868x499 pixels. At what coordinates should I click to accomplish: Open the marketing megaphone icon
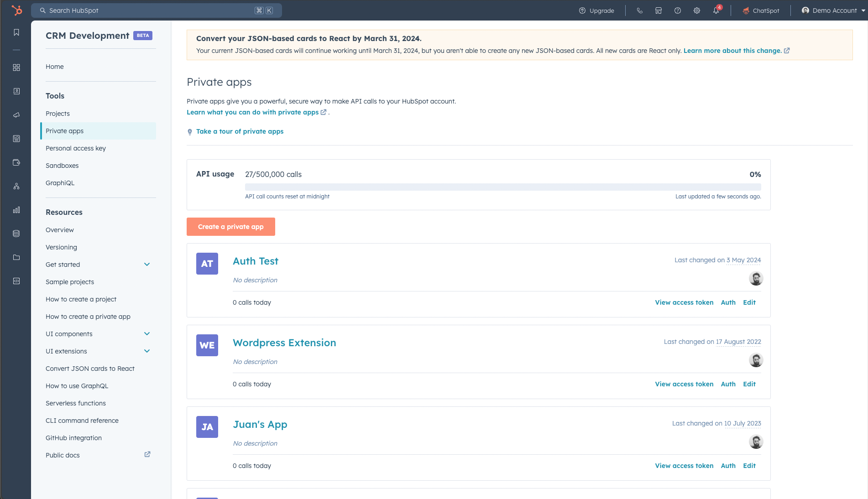[x=16, y=115]
